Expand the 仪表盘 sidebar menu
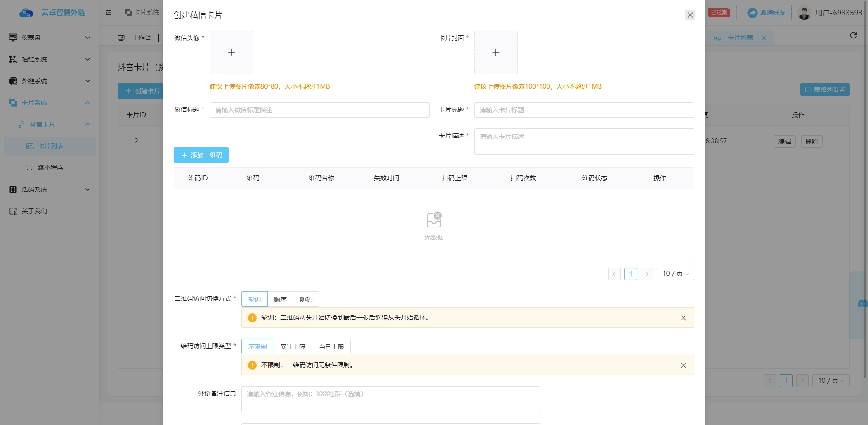 pyautogui.click(x=50, y=38)
